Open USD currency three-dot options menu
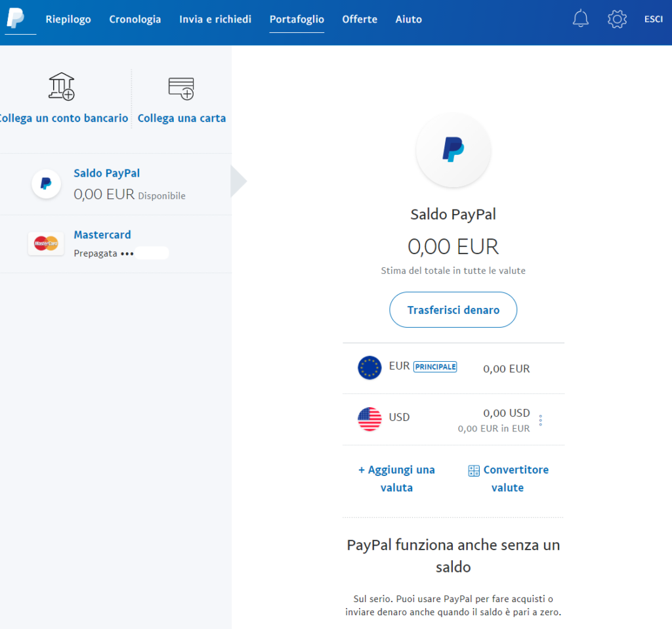The height and width of the screenshot is (629, 672). (x=540, y=420)
